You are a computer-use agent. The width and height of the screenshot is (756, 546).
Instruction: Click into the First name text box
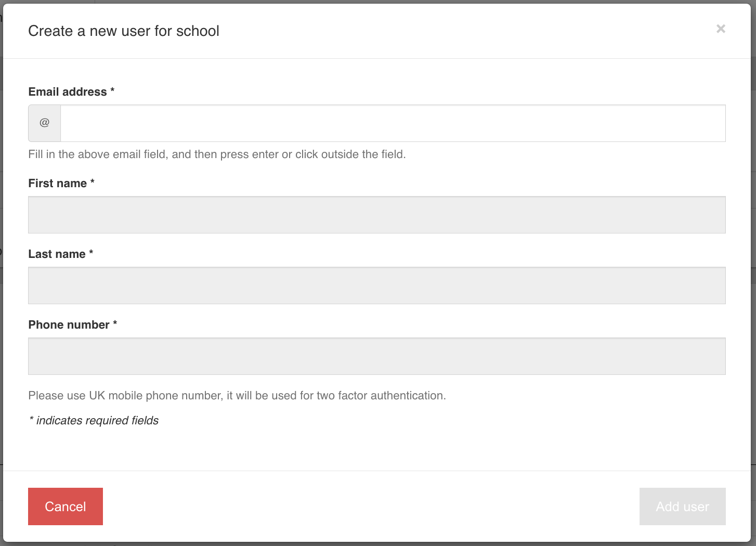pyautogui.click(x=376, y=215)
